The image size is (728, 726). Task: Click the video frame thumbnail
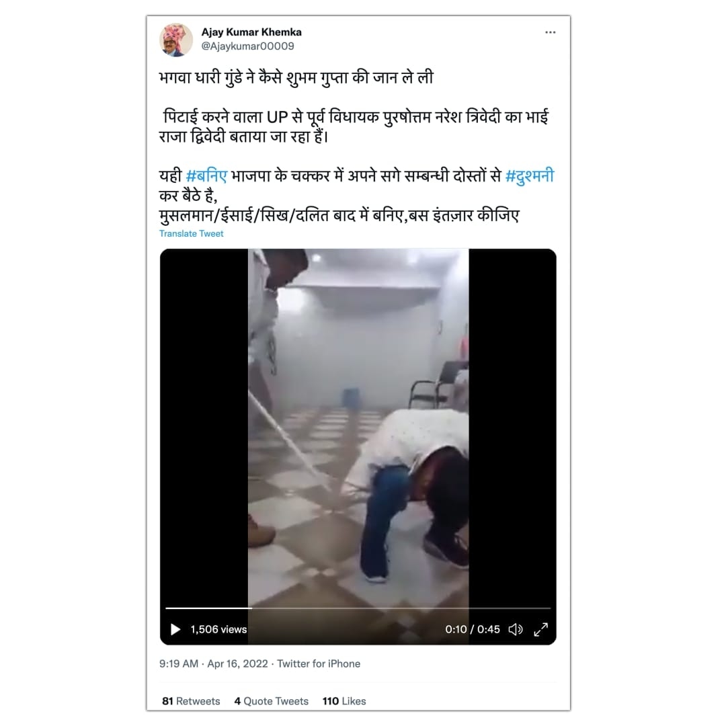pyautogui.click(x=358, y=427)
